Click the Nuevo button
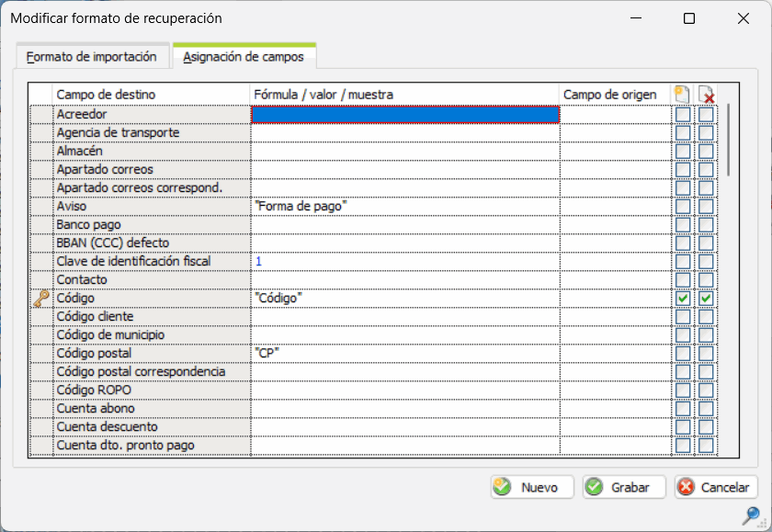 click(532, 487)
